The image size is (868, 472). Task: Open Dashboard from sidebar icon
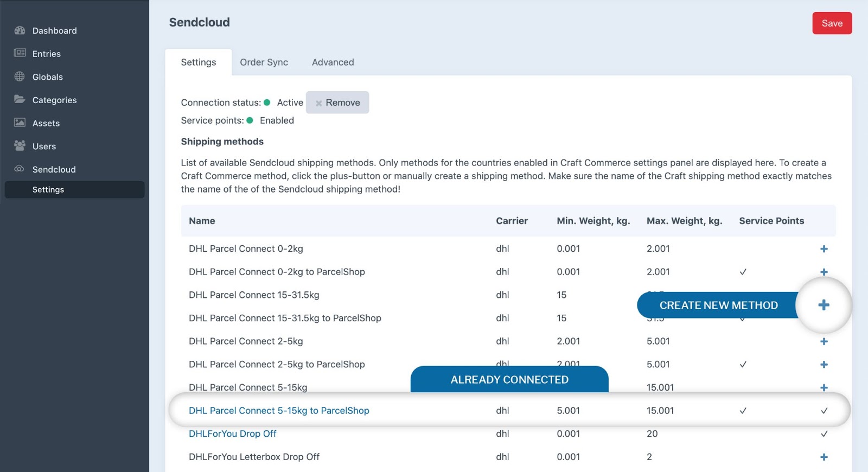coord(20,30)
